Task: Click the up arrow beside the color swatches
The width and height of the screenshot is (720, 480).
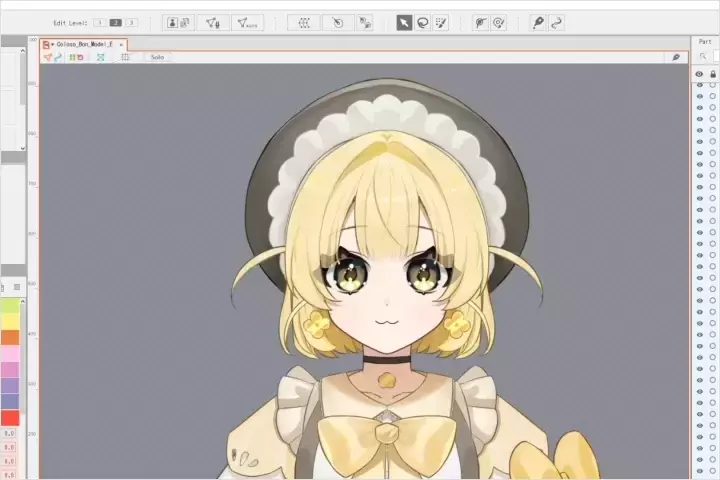Action: 22,301
